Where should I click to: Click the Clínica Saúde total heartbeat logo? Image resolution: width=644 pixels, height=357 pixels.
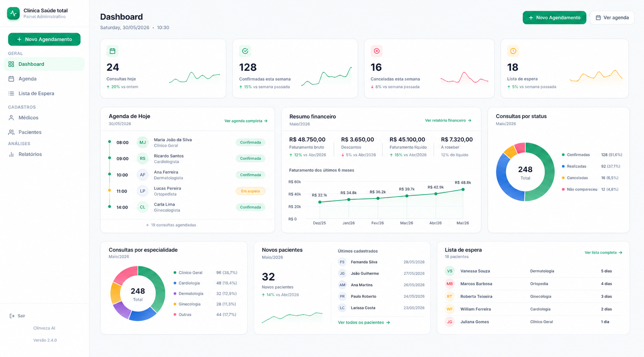[13, 13]
